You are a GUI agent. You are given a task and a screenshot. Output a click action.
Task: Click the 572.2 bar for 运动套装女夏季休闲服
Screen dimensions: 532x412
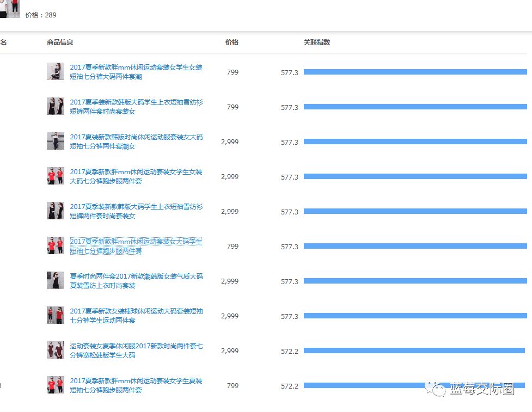pyautogui.click(x=414, y=350)
